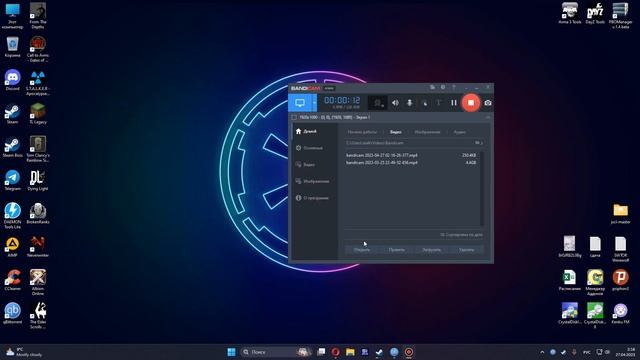Open AIMP player desktop shortcut
This screenshot has width=640, height=360.
click(x=12, y=247)
